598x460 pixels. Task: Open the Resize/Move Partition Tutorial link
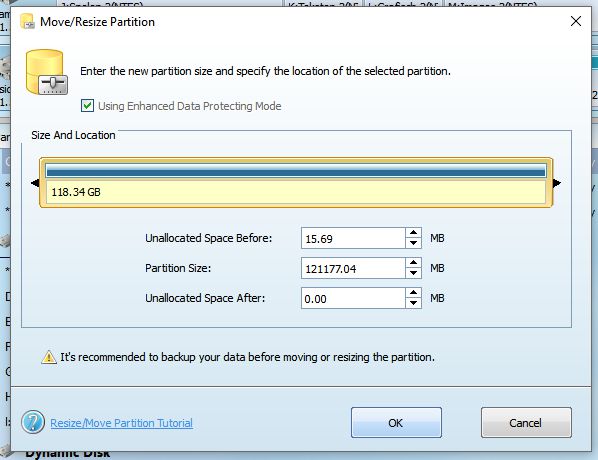click(122, 423)
